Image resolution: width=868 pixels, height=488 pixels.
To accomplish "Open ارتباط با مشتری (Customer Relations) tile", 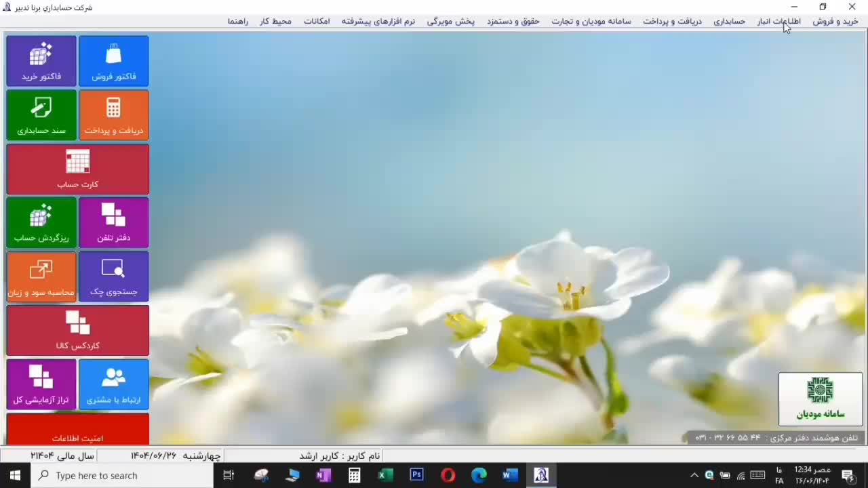I will click(x=113, y=384).
